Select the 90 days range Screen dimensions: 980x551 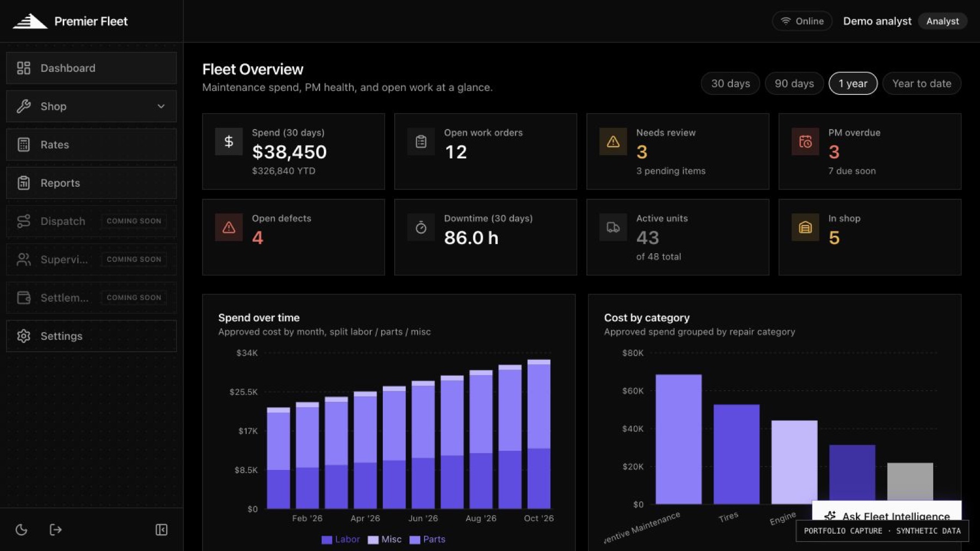pyautogui.click(x=794, y=83)
